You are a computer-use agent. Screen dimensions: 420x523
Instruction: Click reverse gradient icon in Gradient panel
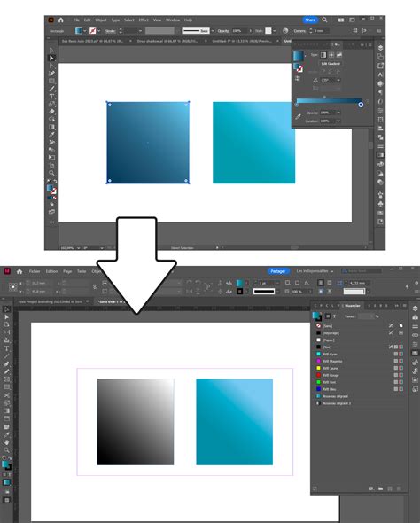[298, 79]
